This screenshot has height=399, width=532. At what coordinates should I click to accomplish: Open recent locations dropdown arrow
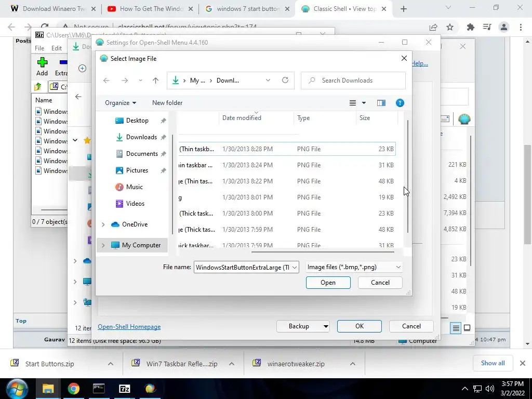point(140,81)
